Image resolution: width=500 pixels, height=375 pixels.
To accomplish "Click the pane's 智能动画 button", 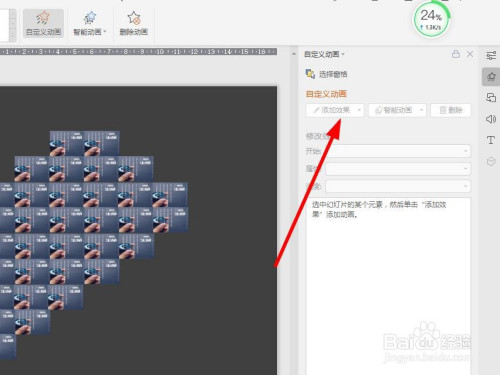I will pyautogui.click(x=397, y=110).
